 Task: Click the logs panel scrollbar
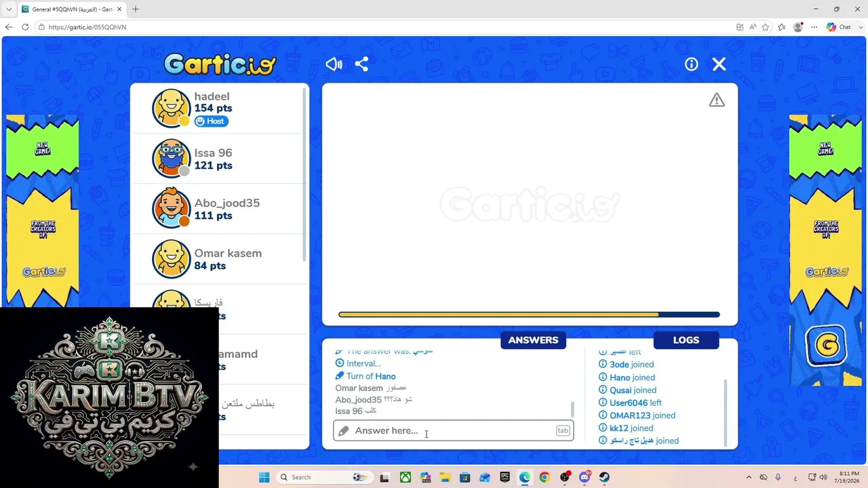point(725,412)
